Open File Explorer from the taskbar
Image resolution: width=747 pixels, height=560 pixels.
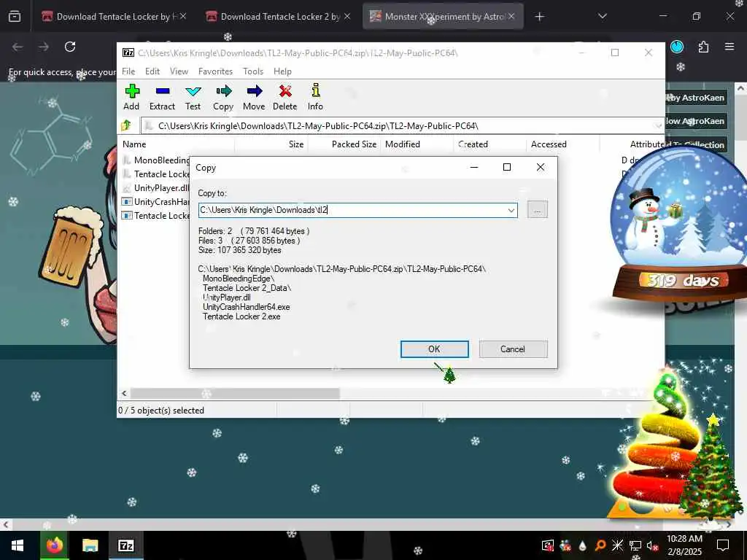pyautogui.click(x=90, y=545)
